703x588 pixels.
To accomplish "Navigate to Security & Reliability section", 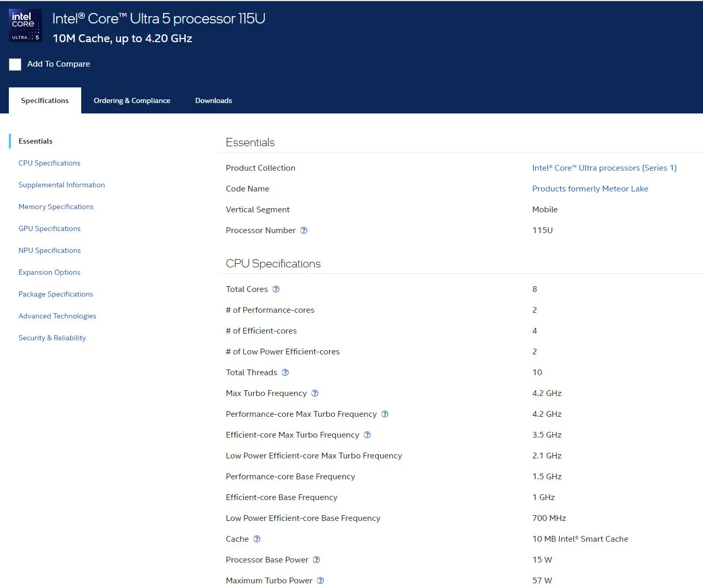I will click(x=52, y=338).
